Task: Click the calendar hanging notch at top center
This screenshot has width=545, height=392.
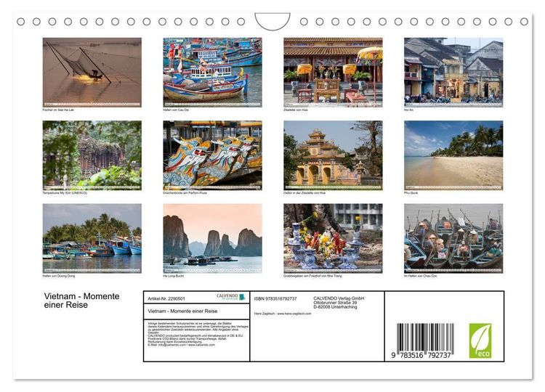Action: (x=272, y=22)
